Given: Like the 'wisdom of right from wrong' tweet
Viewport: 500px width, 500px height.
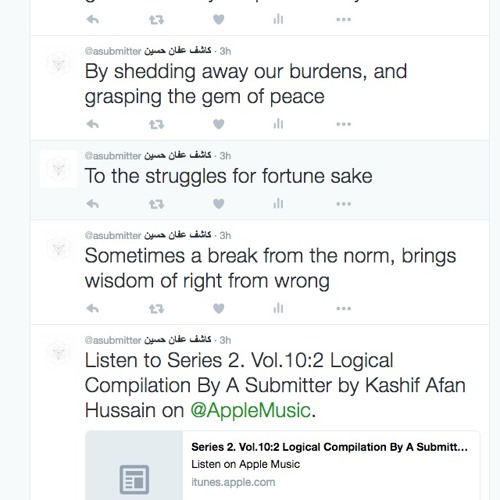Looking at the screenshot, I should click(x=219, y=309).
